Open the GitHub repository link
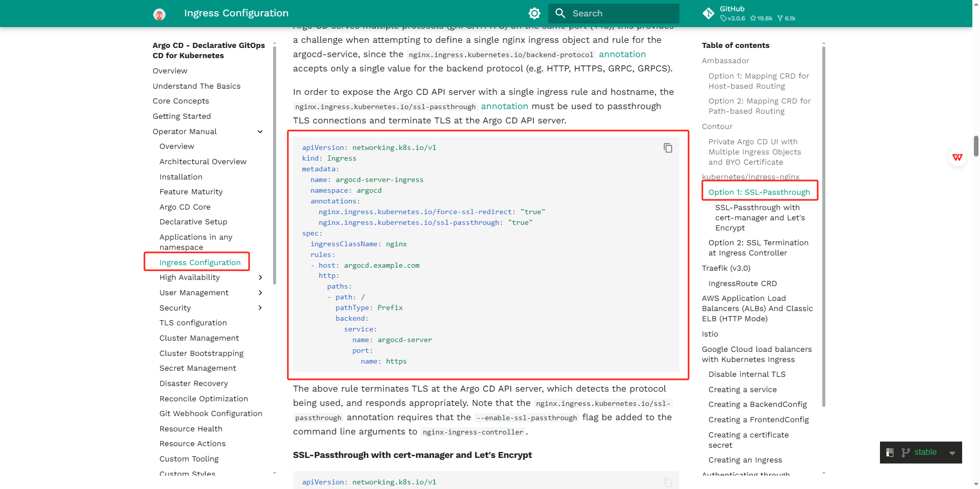Image resolution: width=980 pixels, height=489 pixels. tap(749, 13)
